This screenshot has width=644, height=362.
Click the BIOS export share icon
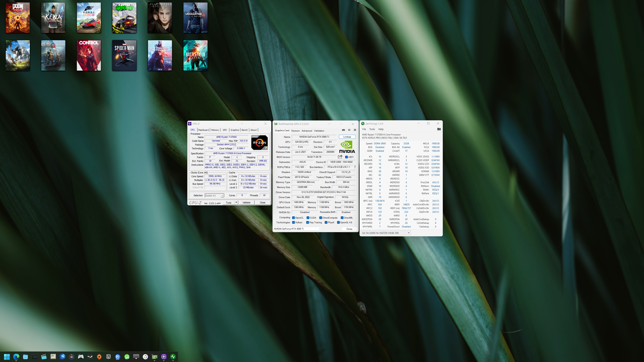(x=340, y=157)
